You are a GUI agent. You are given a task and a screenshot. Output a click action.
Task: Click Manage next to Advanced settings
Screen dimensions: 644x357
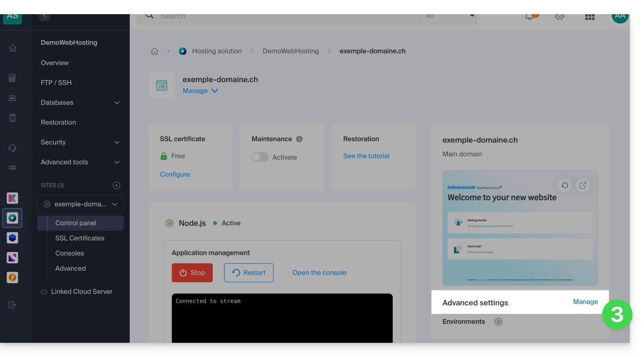click(585, 302)
